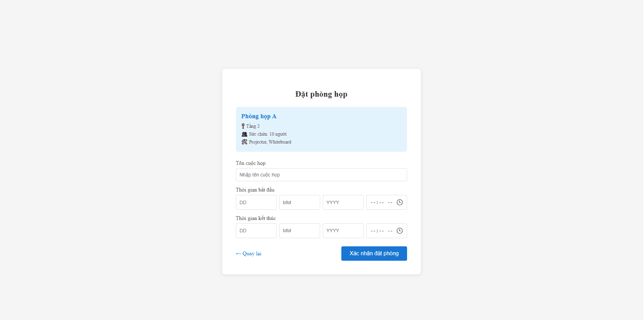Click the people icon next to Sức chứa
This screenshot has height=320, width=644.
tap(244, 134)
